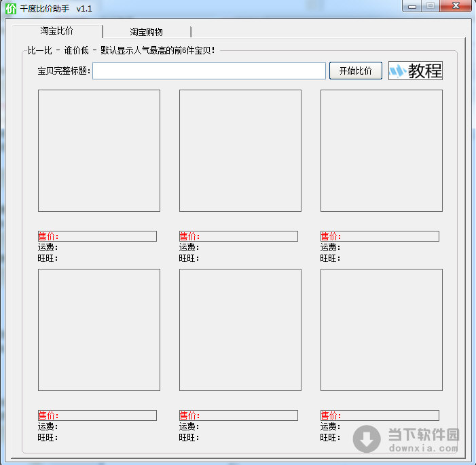Click the first product image box in top row
The height and width of the screenshot is (465, 476).
tap(99, 151)
